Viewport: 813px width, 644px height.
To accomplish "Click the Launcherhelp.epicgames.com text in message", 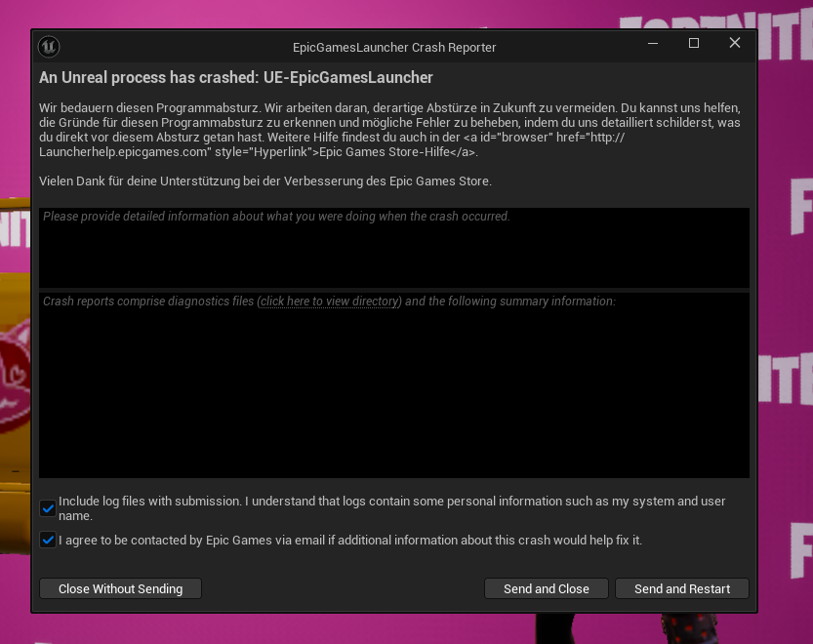I will (125, 152).
